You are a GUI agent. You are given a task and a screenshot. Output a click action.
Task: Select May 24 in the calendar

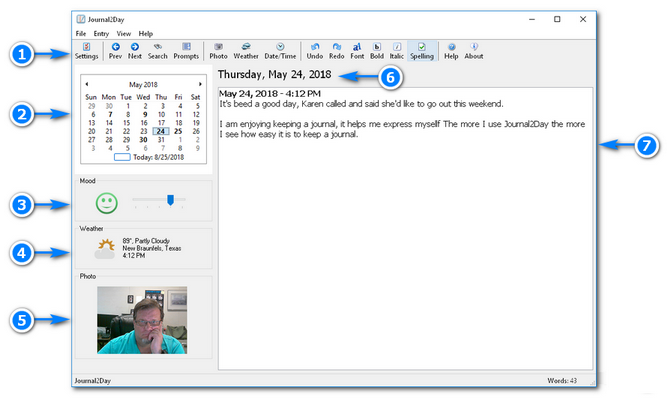pos(161,131)
